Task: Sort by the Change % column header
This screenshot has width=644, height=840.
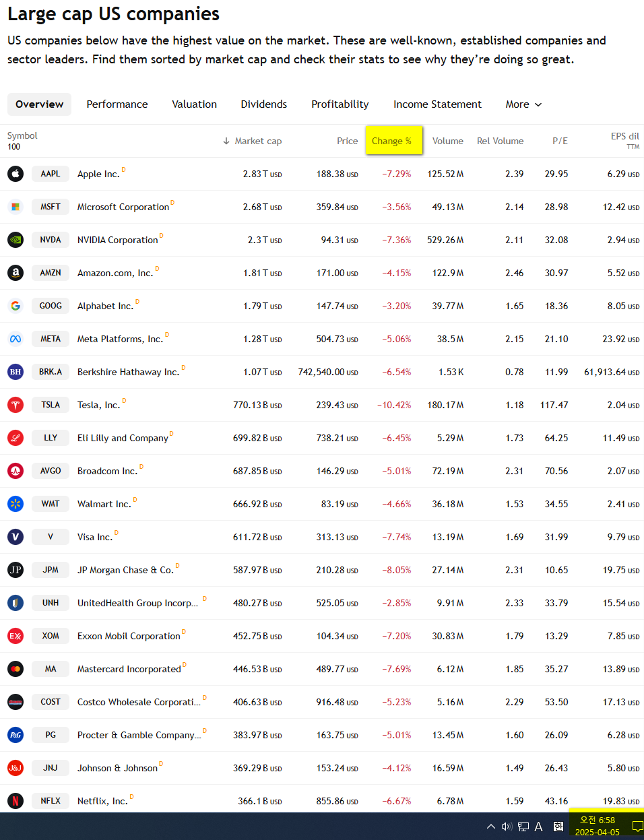Action: tap(394, 141)
